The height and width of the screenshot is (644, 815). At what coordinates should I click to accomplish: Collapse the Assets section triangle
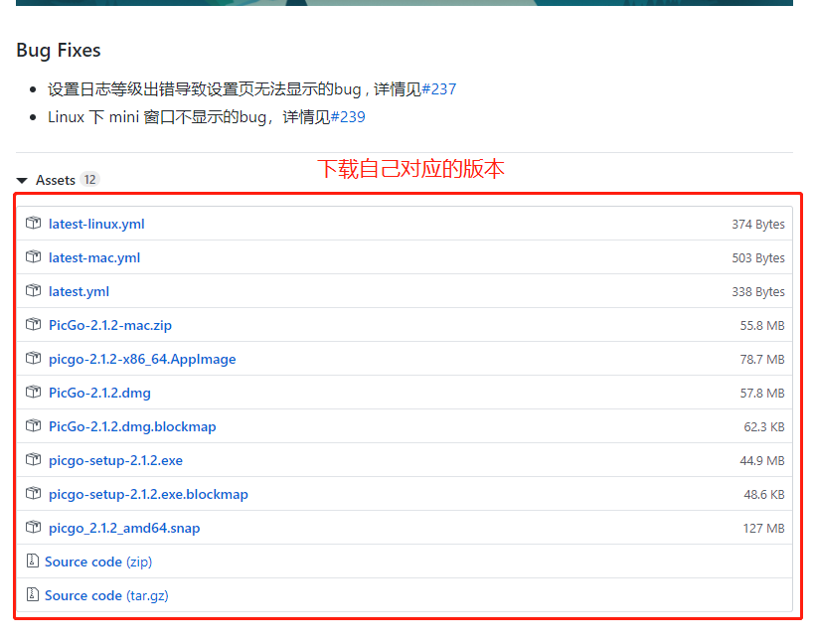tap(22, 180)
